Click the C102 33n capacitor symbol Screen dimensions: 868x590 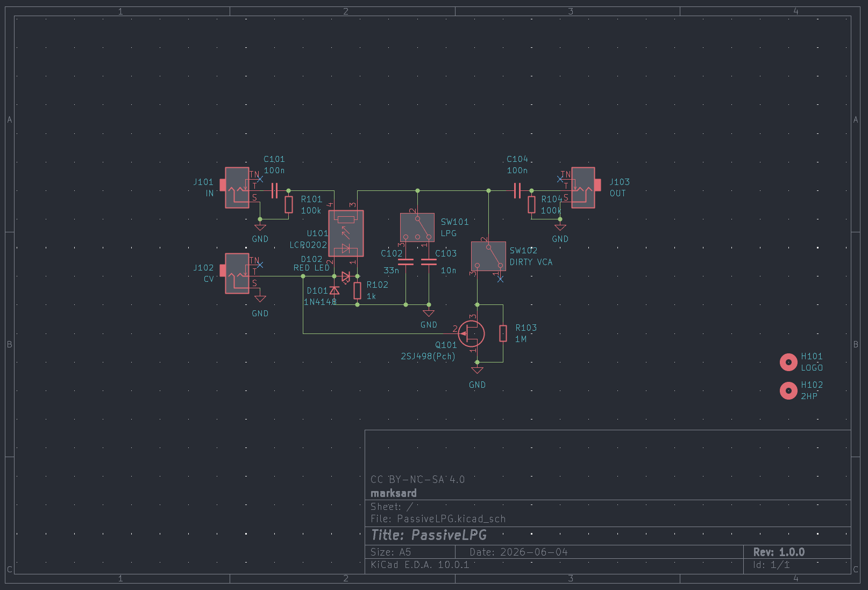coord(405,262)
